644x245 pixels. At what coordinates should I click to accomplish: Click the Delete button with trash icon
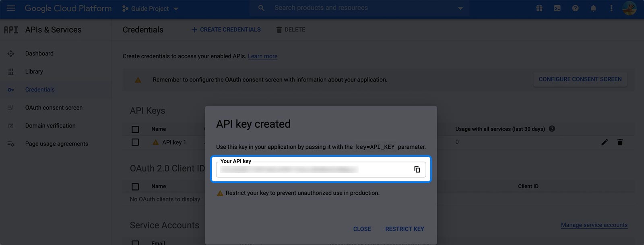point(291,30)
